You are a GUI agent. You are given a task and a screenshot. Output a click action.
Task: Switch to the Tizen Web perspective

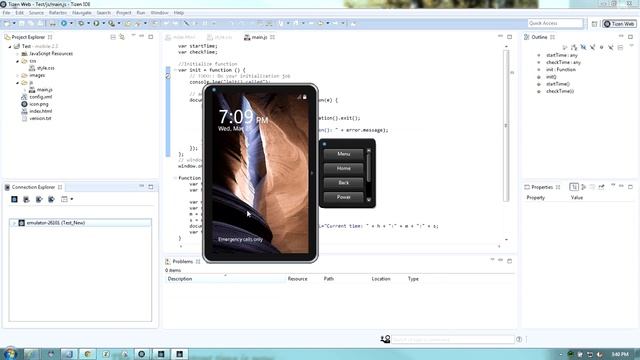tap(619, 24)
